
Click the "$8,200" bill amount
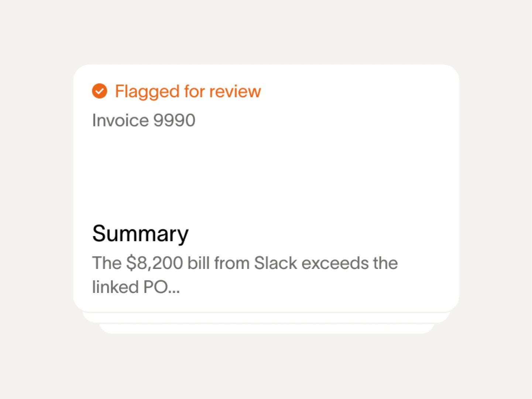click(154, 263)
